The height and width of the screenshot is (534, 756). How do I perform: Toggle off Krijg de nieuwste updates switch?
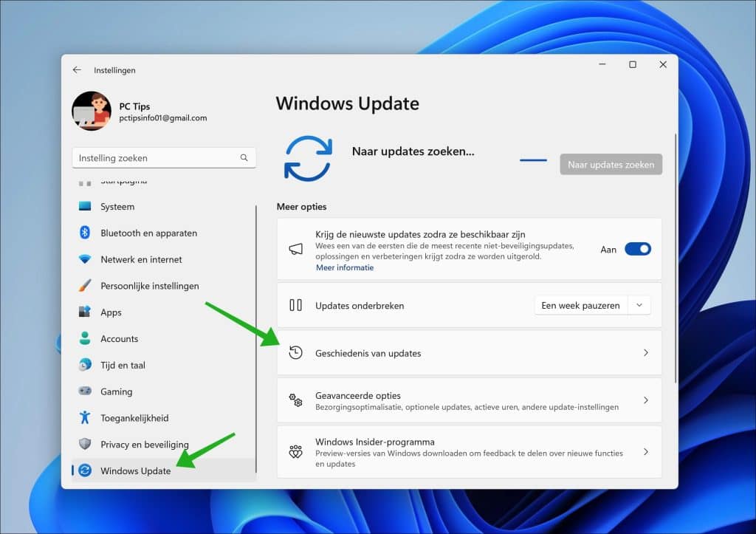637,249
